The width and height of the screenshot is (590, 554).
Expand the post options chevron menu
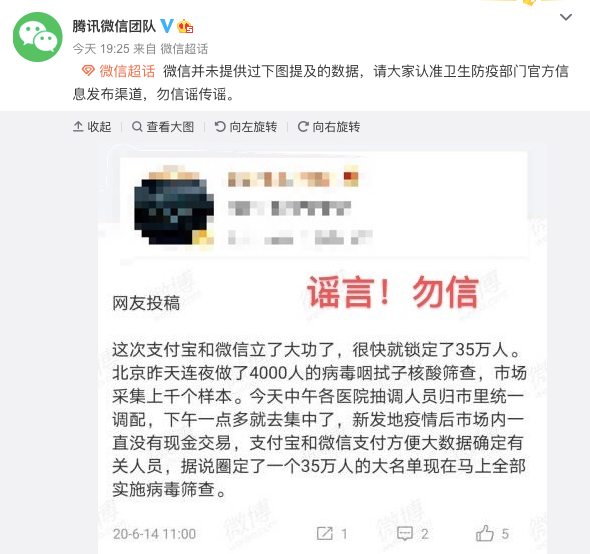coord(566,17)
